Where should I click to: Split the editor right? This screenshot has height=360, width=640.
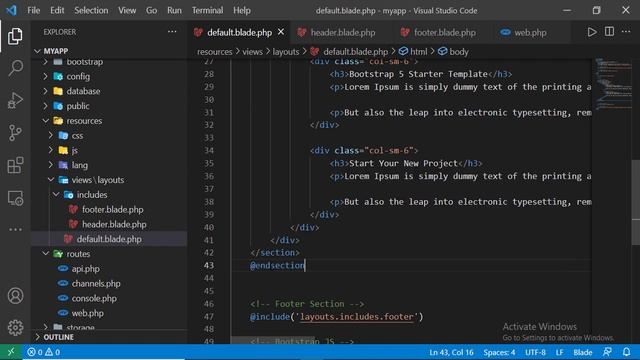click(609, 32)
